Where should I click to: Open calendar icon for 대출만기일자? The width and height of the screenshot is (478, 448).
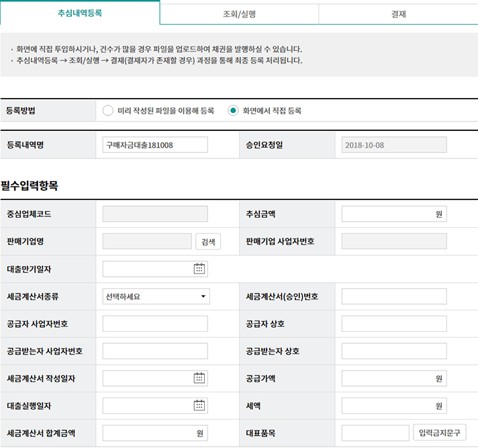point(199,269)
